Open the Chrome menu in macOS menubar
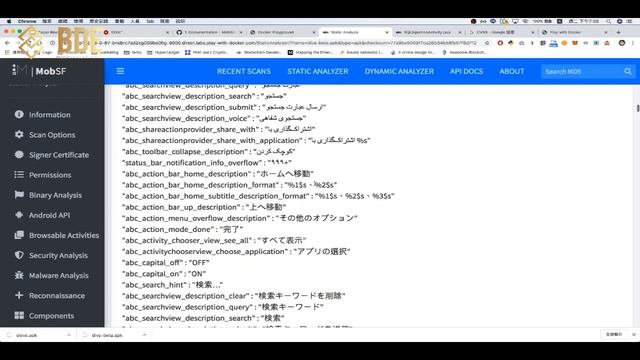 coord(27,21)
